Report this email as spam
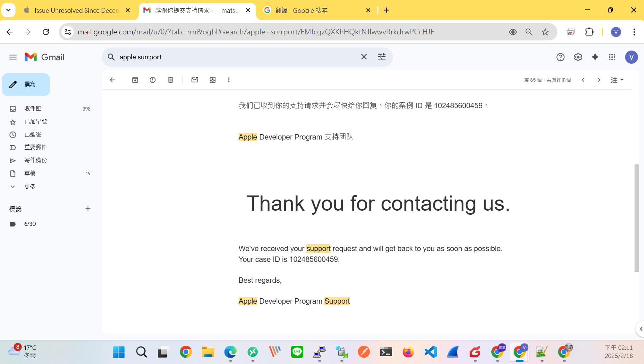Image resolution: width=644 pixels, height=364 pixels. point(153,80)
